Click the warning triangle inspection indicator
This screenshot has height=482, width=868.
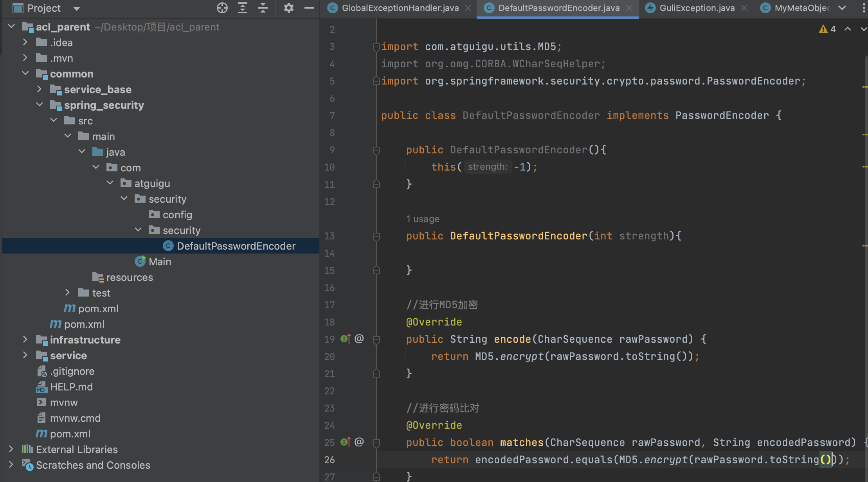(x=823, y=29)
